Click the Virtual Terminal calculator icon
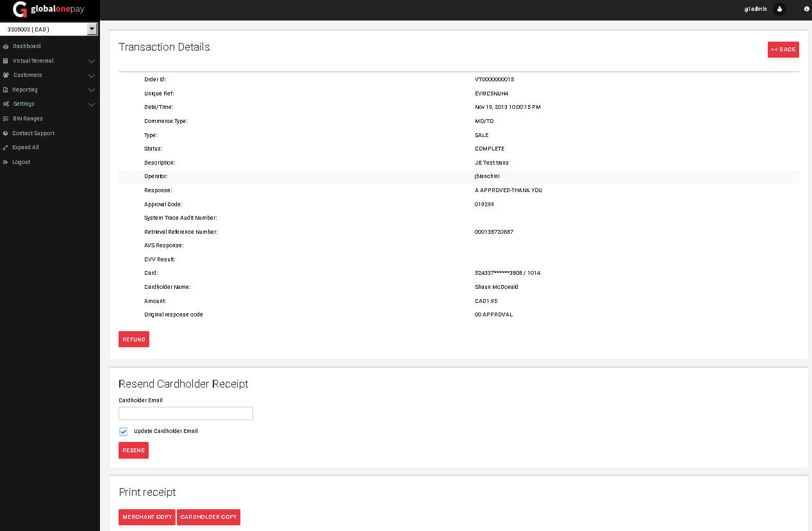The image size is (812, 531). tap(5, 61)
